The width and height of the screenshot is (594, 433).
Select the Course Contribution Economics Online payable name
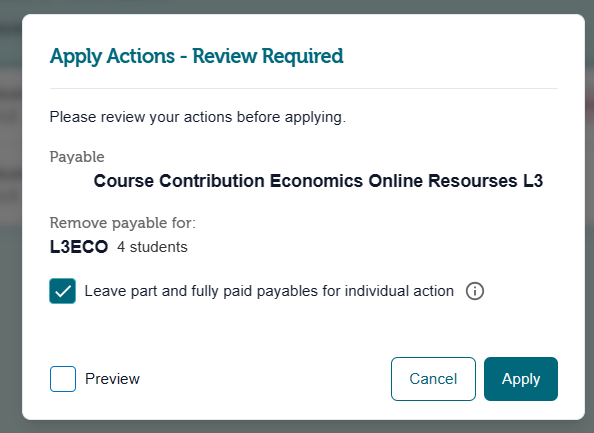(318, 181)
